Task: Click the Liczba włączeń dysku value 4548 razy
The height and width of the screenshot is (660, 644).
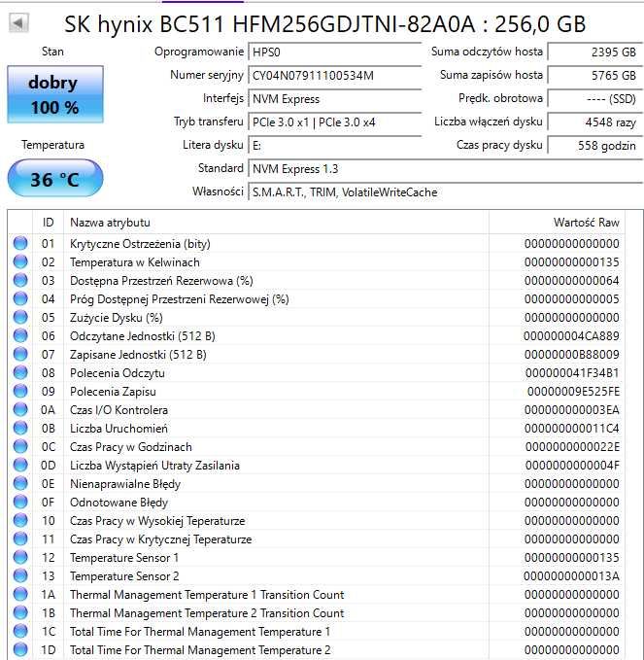Action: 594,122
